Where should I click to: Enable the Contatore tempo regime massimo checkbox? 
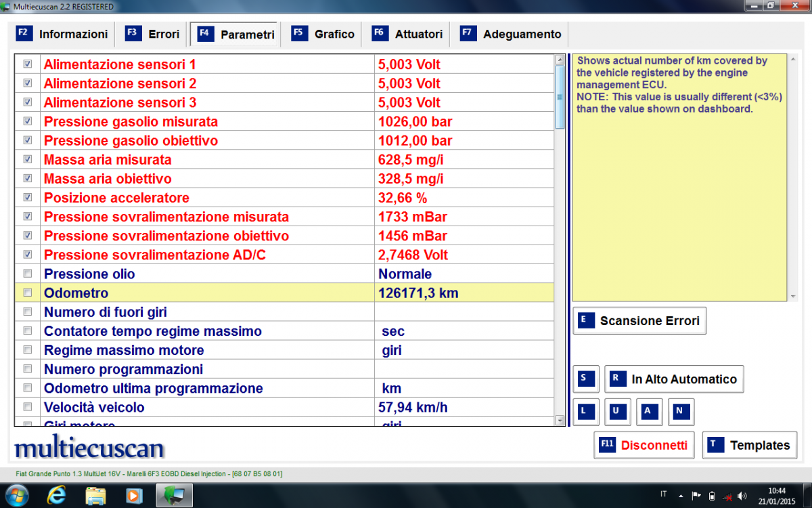[x=28, y=331]
